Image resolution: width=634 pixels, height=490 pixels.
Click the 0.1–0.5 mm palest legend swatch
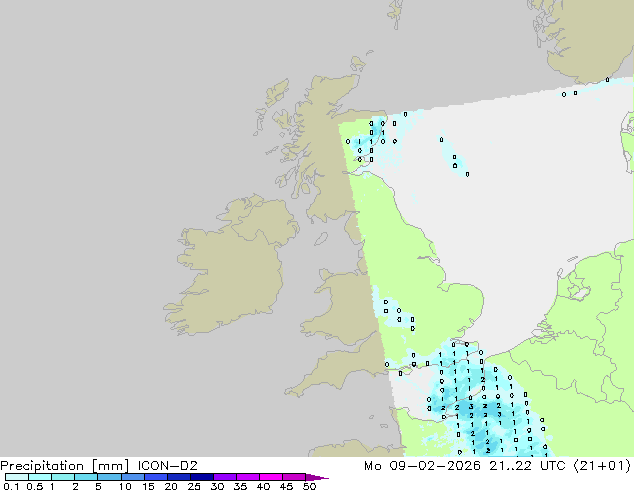coord(17,477)
